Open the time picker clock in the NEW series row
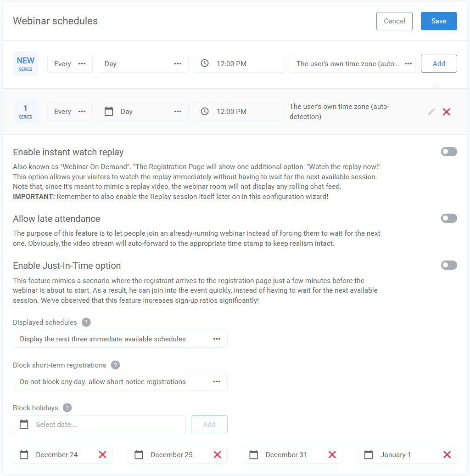This screenshot has height=476, width=470. (204, 63)
